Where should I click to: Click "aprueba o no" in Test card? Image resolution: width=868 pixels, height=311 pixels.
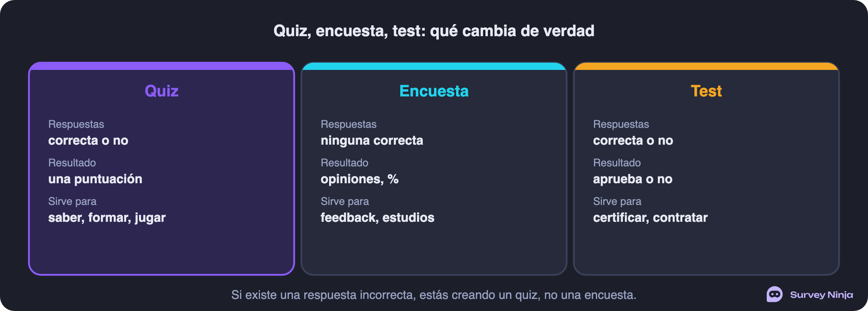pos(633,179)
